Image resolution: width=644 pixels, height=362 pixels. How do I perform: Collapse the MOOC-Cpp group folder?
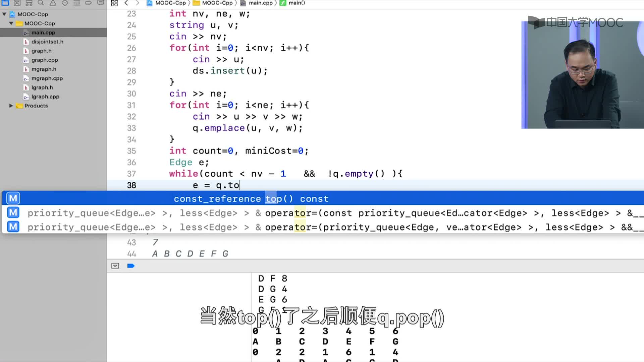[x=11, y=23]
